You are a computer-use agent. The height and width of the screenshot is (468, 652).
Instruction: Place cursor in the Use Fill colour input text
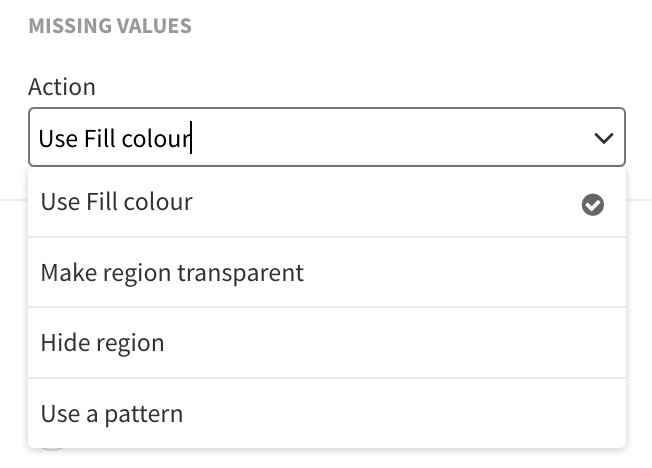pyautogui.click(x=114, y=139)
